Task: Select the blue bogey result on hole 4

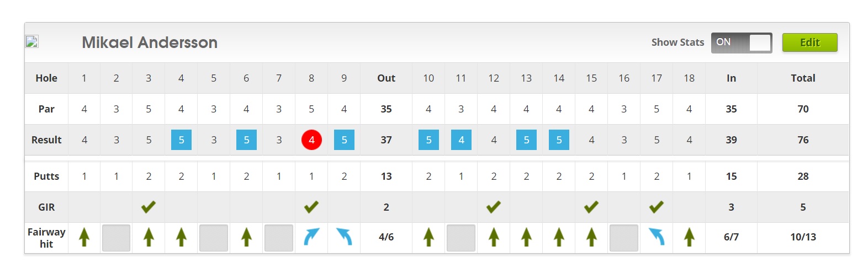Action: coord(181,140)
